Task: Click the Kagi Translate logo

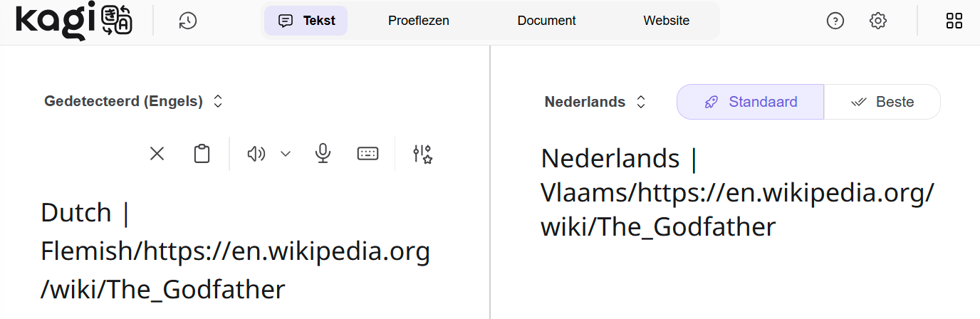Action: (73, 21)
